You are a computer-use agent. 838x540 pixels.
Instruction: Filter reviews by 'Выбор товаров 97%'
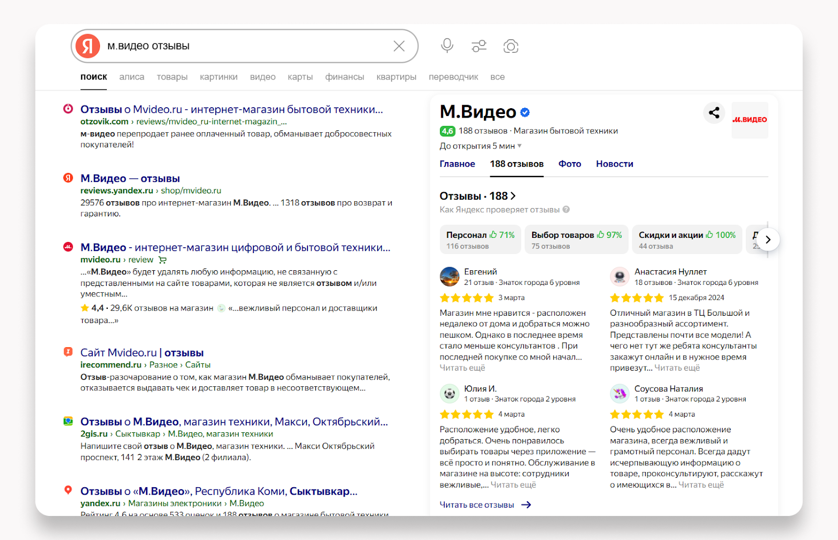click(576, 240)
